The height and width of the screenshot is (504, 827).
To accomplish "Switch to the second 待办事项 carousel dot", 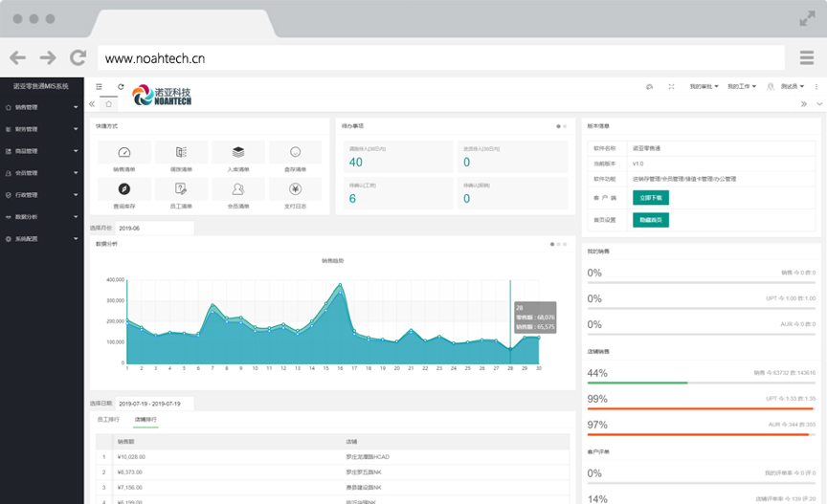I will pos(565,126).
